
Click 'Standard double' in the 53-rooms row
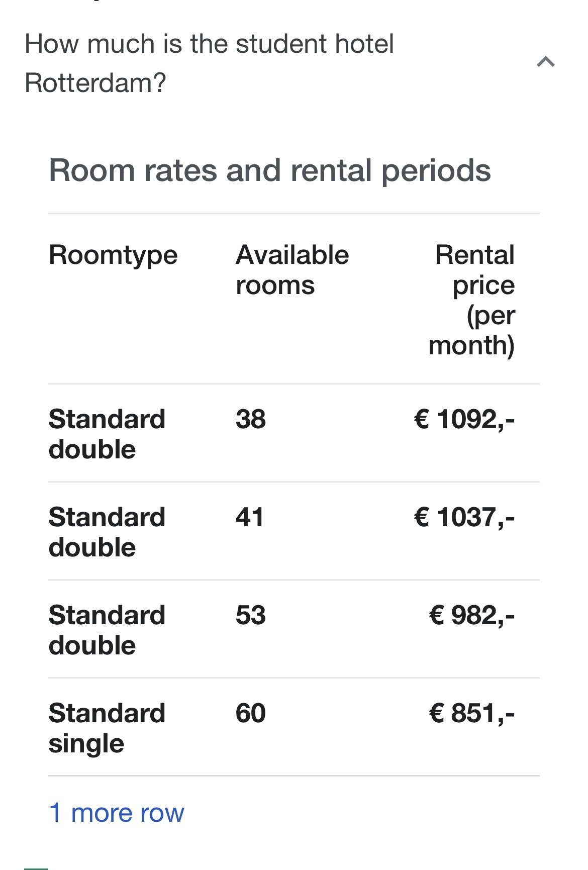[x=107, y=630]
